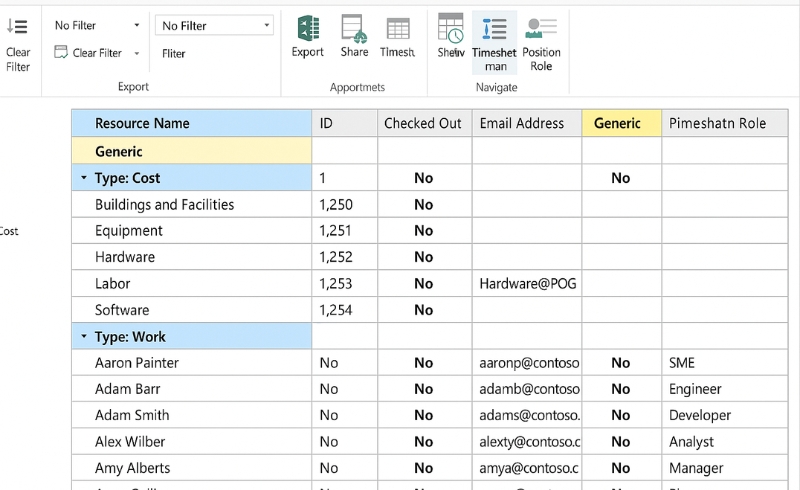Click the Share icon in ribbon
Image resolution: width=800 pixels, height=490 pixels.
coord(354,29)
